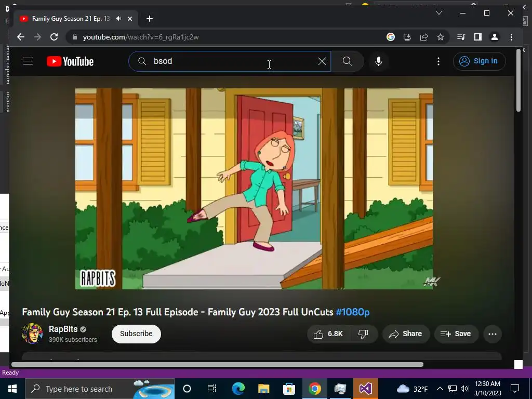Open Chrome tab search chevron
Screen dimensions: 532x399
tap(438, 13)
